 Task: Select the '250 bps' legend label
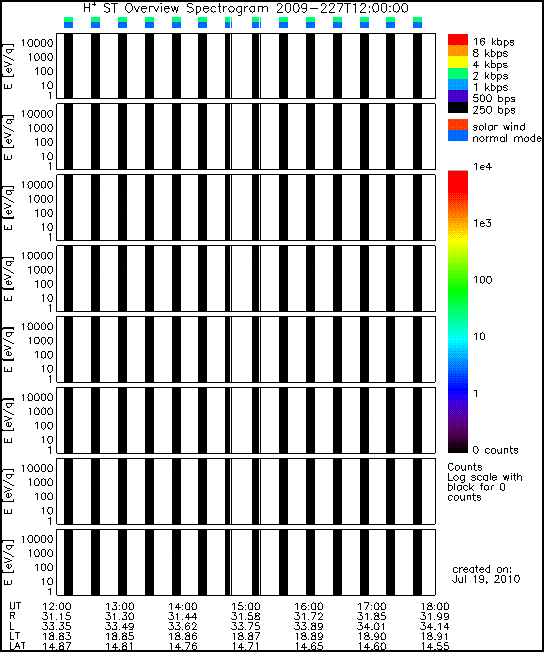[494, 110]
